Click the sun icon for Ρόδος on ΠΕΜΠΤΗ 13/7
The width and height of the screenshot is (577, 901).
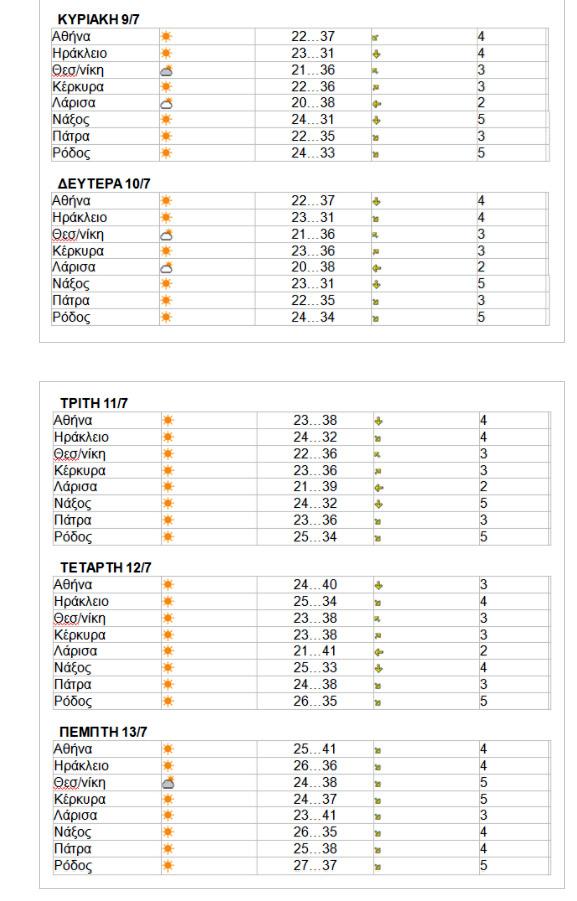coord(168,865)
